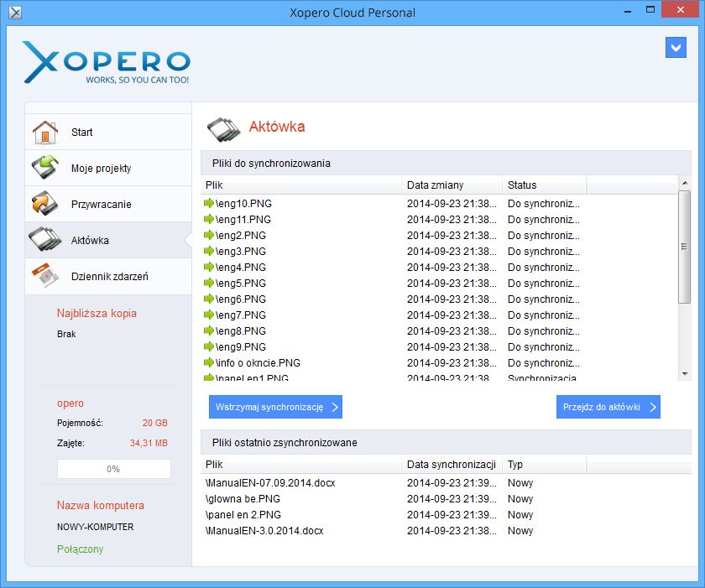
Task: Select the \info o okncie.PNG file name
Action: point(258,363)
